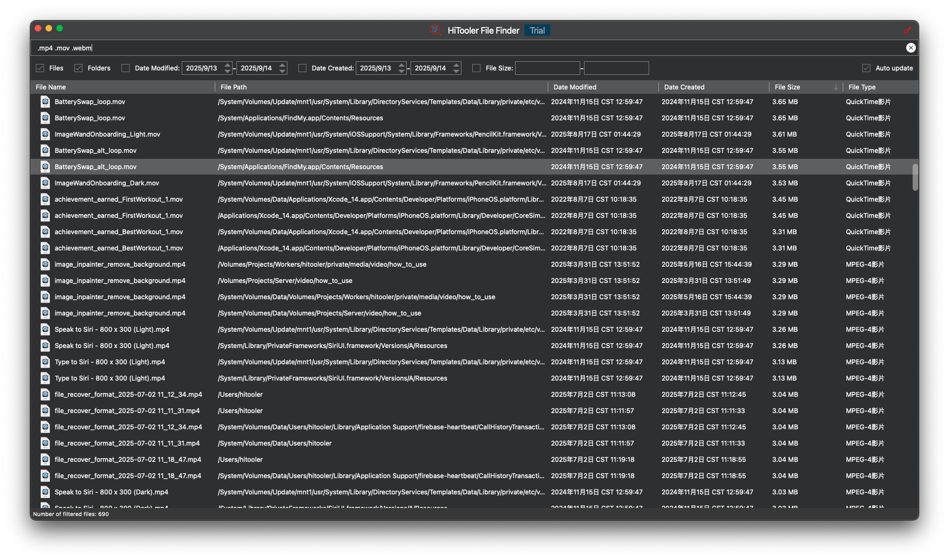Screen dimensions: 949x560
Task: Click the video icon beside BatterySwap_loop.mov
Action: pyautogui.click(x=45, y=101)
